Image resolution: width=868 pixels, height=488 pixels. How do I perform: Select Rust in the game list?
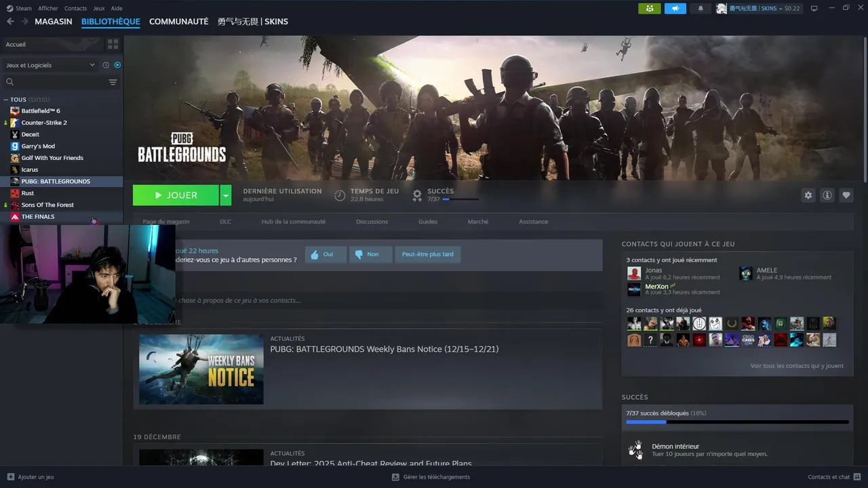tap(62, 193)
